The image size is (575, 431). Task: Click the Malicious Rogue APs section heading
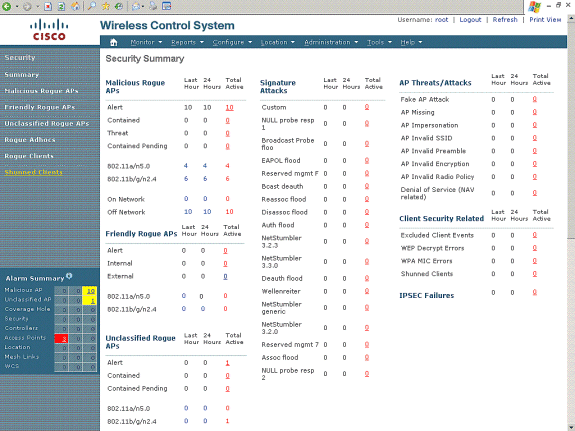[x=135, y=87]
